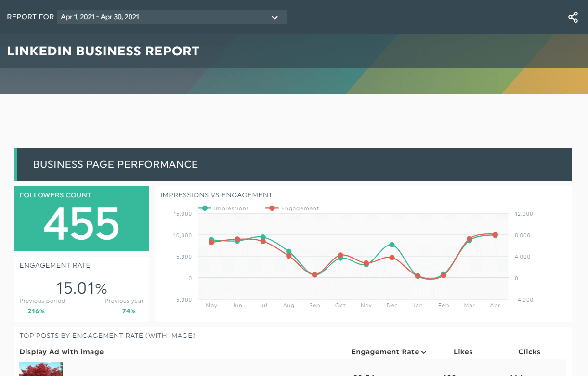This screenshot has height=376, width=588.
Task: Click the 'BUSINESS PAGE PERFORMANCE' section header
Action: click(x=293, y=164)
